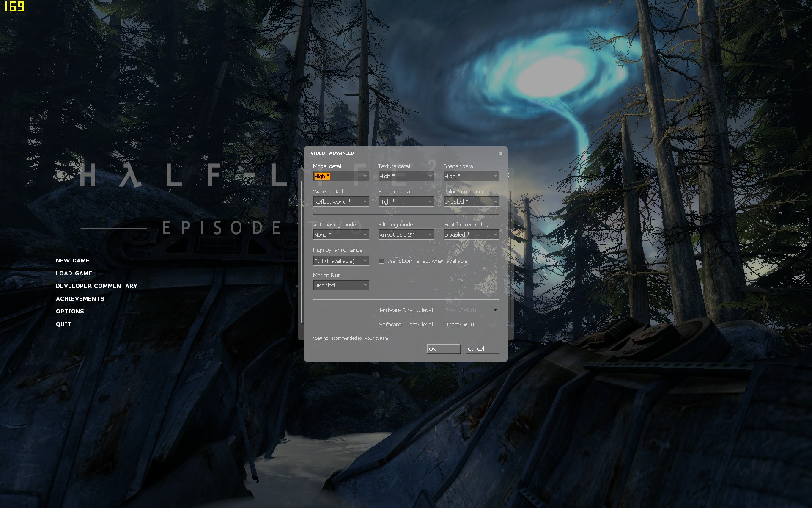Select NEW GAME from main menu

tap(73, 260)
